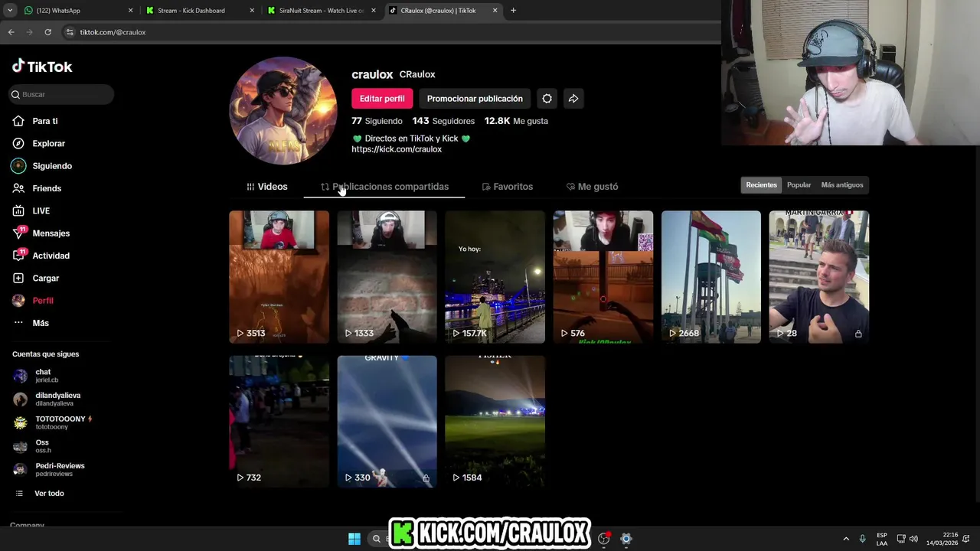Click the microphone tray icon

tap(862, 539)
